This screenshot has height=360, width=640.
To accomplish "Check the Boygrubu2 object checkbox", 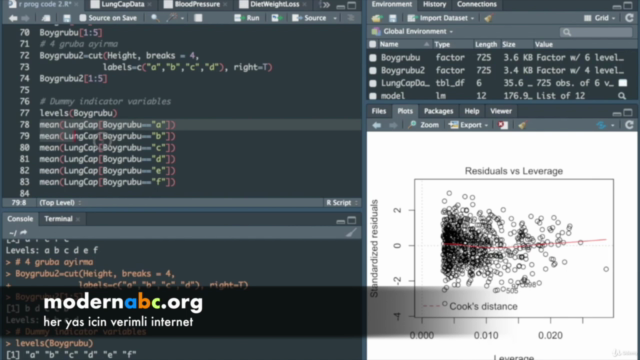I will point(373,70).
